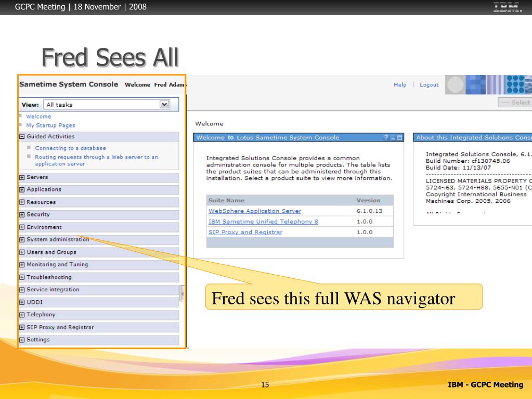
Task: Open IBM Sametime Unified Telephony 8 link
Action: (263, 222)
